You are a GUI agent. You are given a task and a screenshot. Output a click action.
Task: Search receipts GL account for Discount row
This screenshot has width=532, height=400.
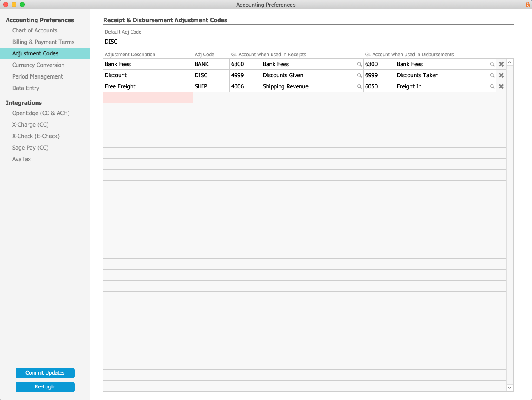click(x=359, y=75)
